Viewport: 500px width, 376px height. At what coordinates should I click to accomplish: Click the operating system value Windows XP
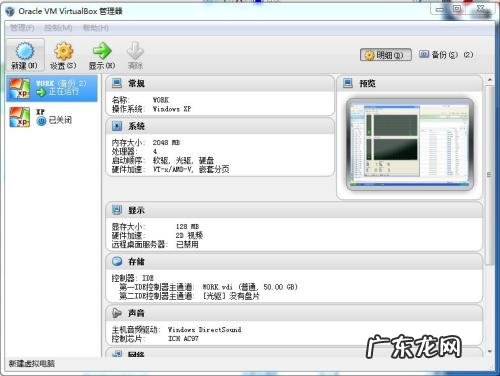172,109
